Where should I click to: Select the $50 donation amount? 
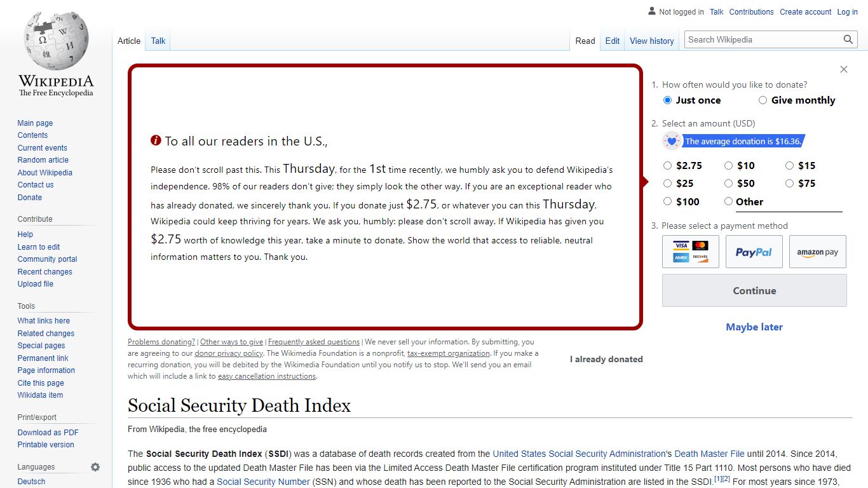728,184
